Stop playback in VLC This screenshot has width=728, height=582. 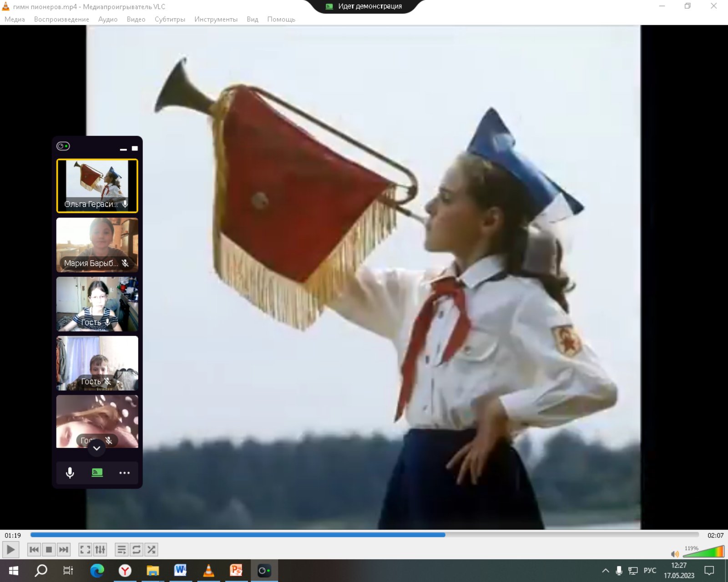pyautogui.click(x=49, y=550)
